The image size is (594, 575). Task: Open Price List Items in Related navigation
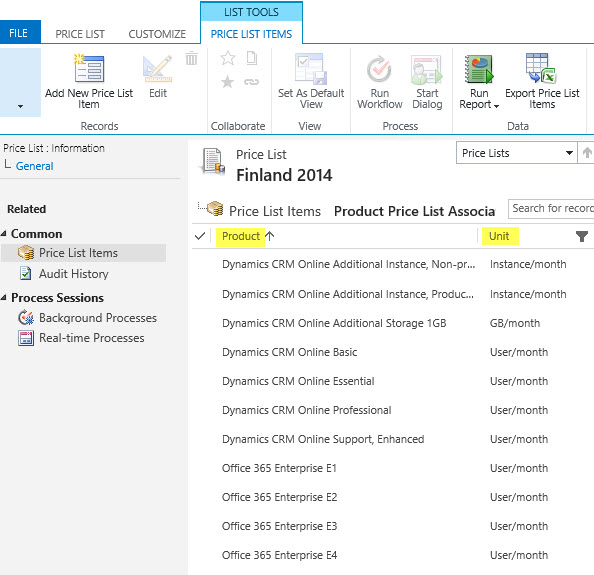pos(78,253)
